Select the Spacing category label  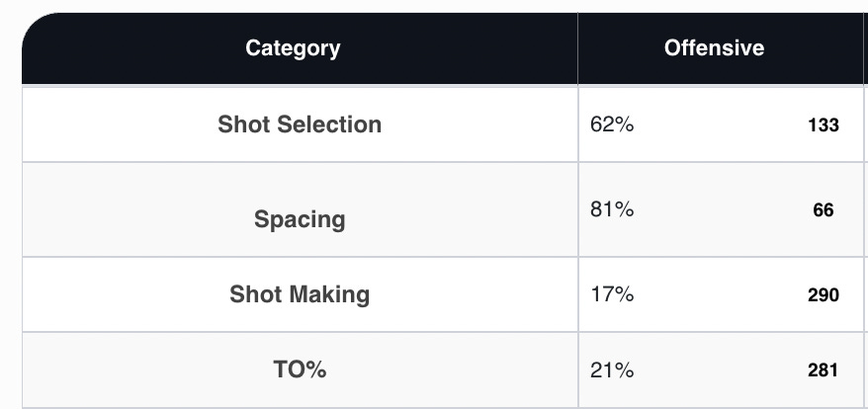[300, 219]
